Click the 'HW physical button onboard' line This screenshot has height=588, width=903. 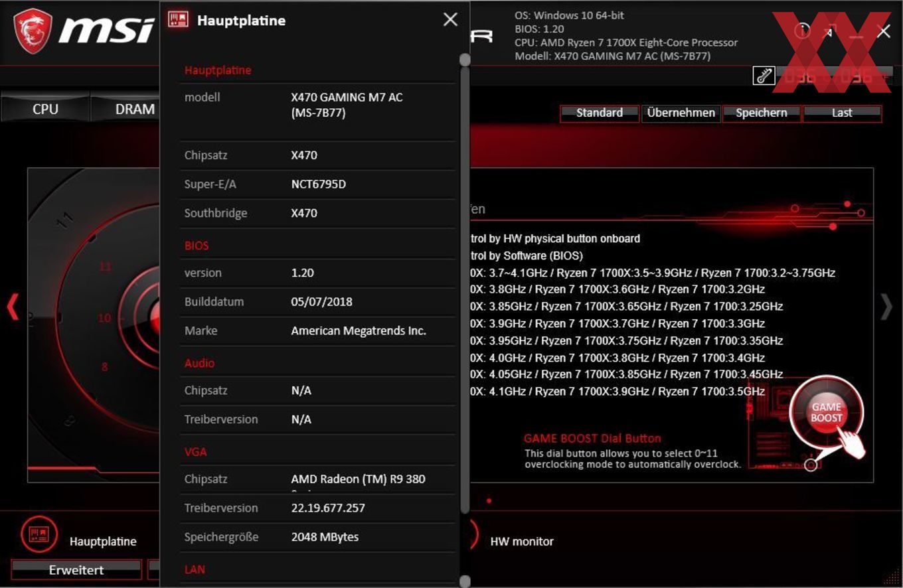(555, 238)
